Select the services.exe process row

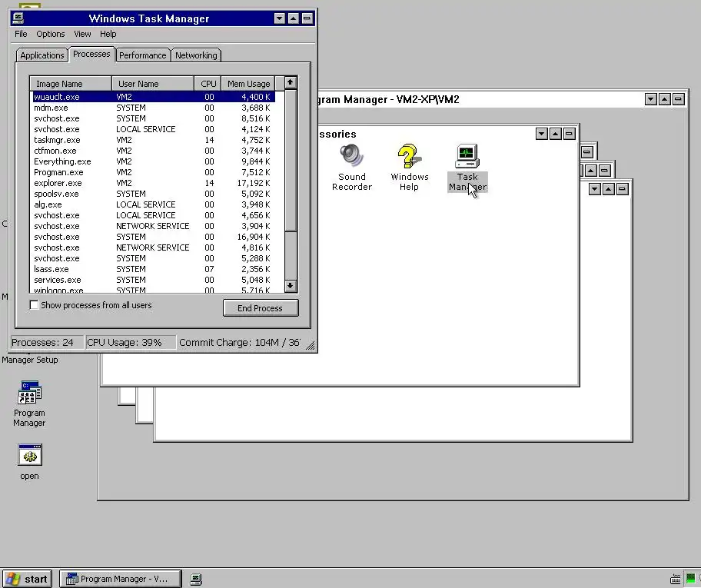point(154,280)
